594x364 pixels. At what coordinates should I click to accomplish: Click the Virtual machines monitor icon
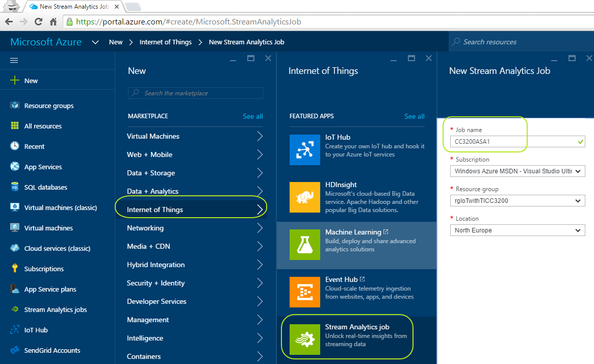pos(15,228)
